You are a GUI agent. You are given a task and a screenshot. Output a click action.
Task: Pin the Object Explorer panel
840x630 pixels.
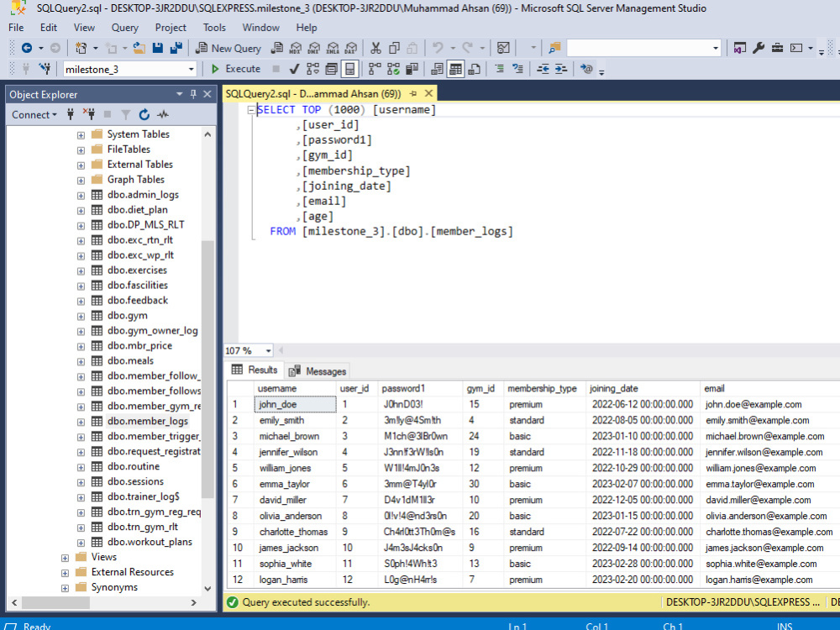click(x=194, y=94)
